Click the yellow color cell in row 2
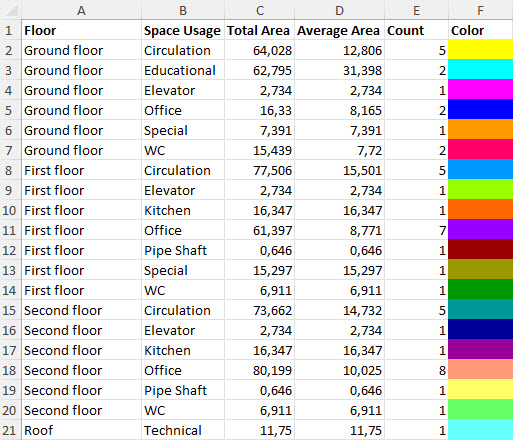 480,50
